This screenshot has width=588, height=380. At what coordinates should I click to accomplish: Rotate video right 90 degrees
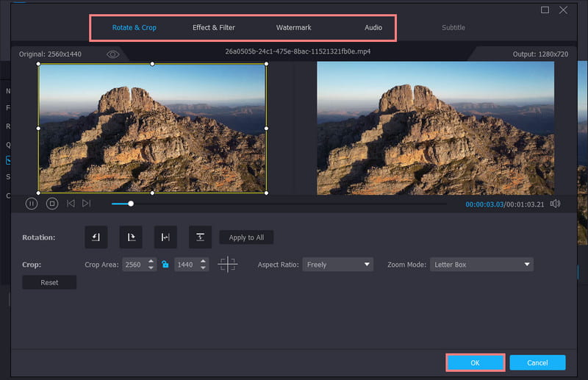131,237
